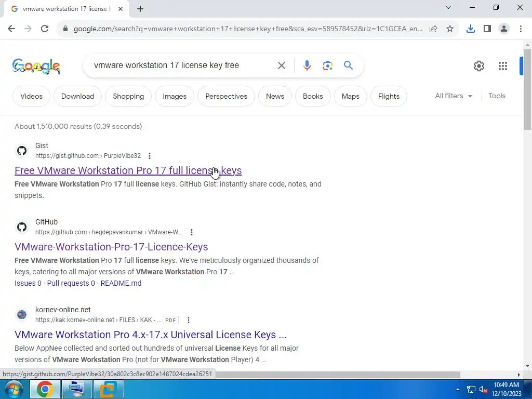
Task: Click the forward navigation arrow
Action: [28, 29]
